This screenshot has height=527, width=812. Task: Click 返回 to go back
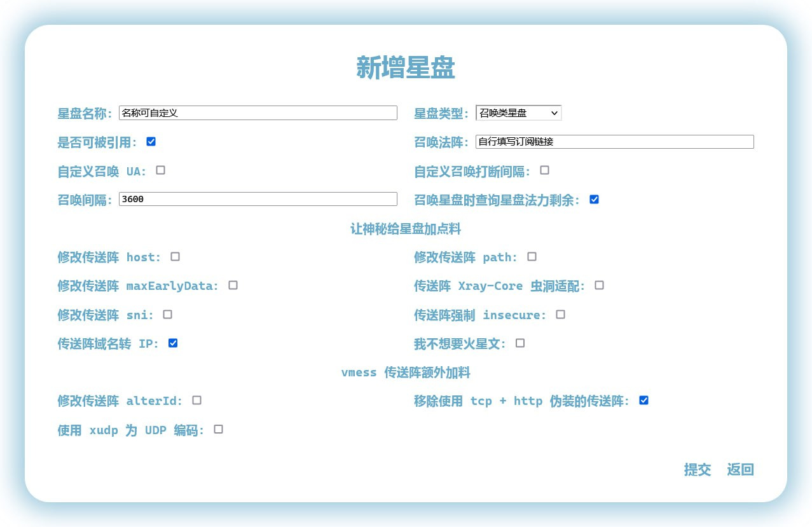[740, 470]
